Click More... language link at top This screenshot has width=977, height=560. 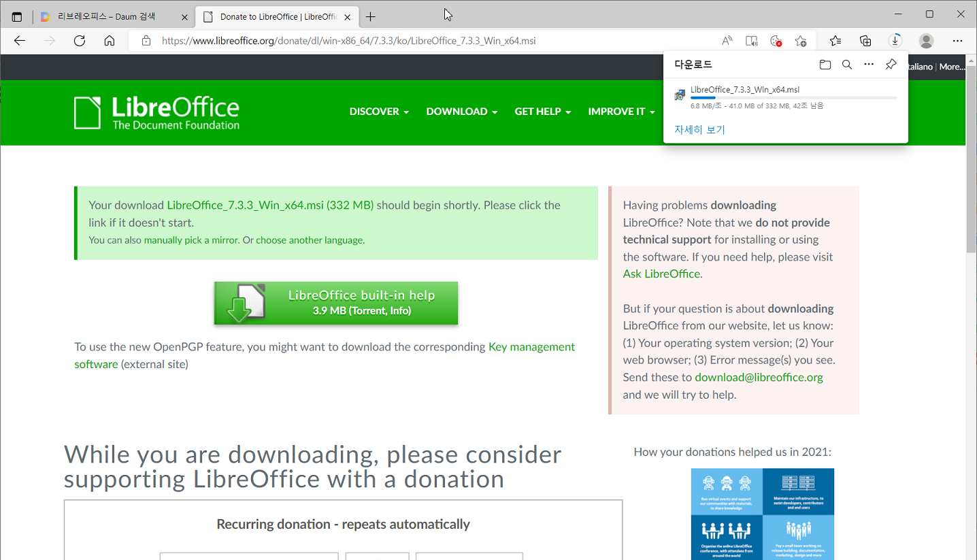(x=952, y=67)
